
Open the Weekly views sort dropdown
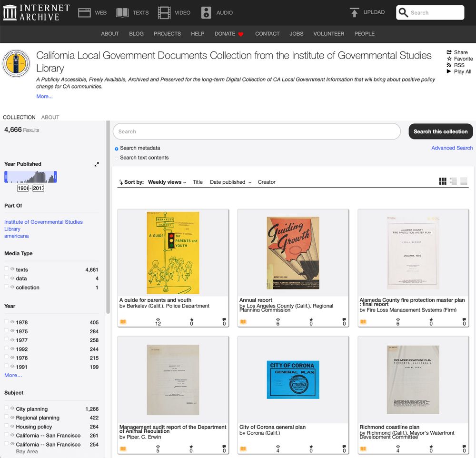click(x=167, y=182)
